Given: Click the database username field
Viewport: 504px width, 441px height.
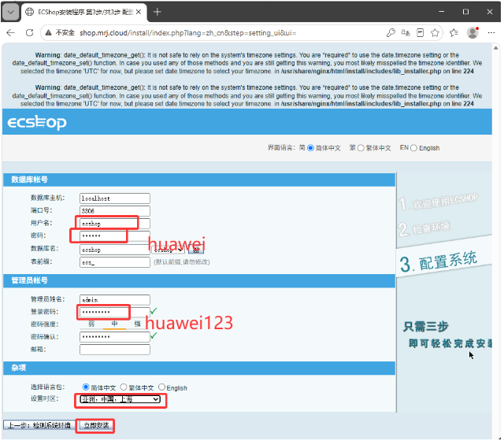Looking at the screenshot, I should [115, 224].
